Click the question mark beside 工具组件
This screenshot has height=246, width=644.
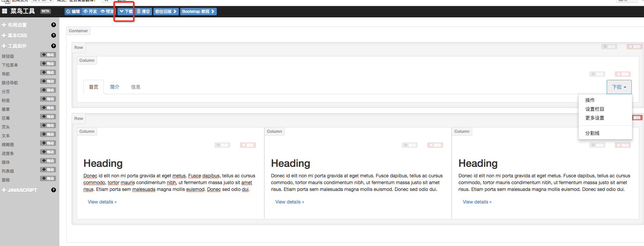(x=53, y=46)
